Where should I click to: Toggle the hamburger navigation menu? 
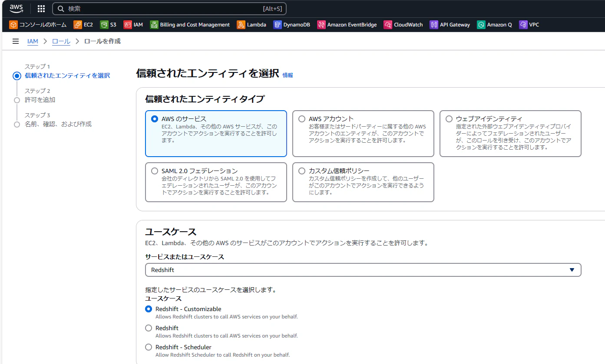click(16, 41)
